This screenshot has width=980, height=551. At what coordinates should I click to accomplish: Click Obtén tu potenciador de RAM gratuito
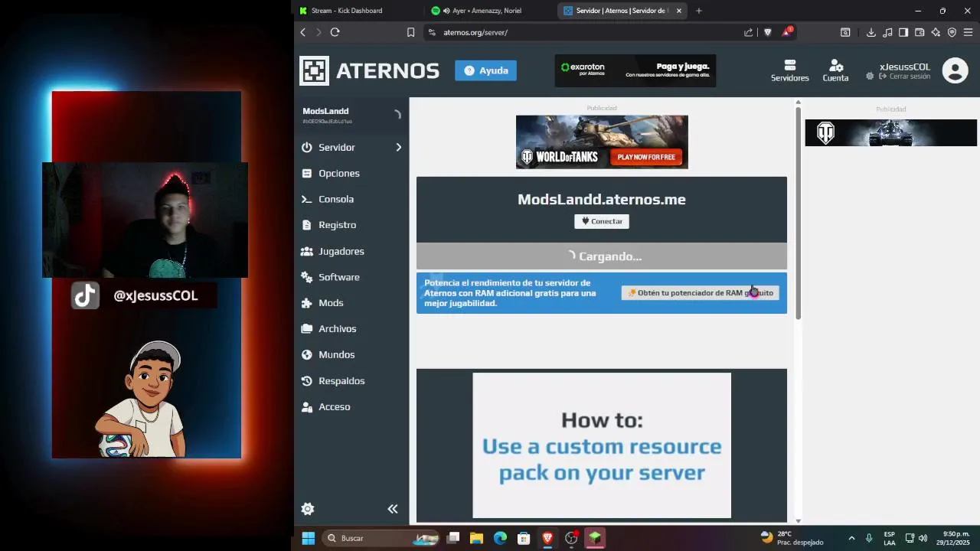(x=700, y=293)
